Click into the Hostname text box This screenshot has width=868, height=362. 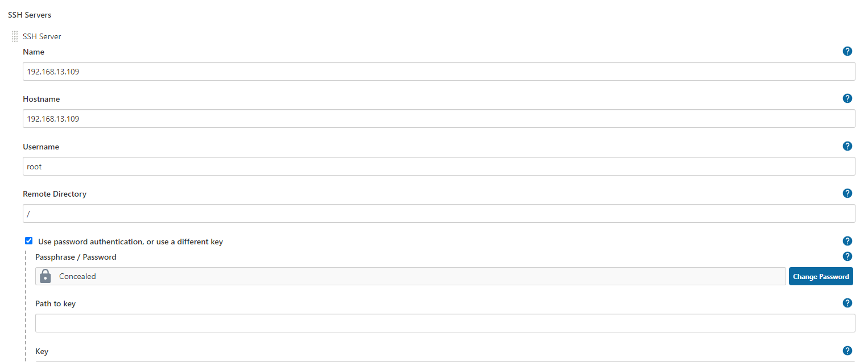click(x=439, y=119)
